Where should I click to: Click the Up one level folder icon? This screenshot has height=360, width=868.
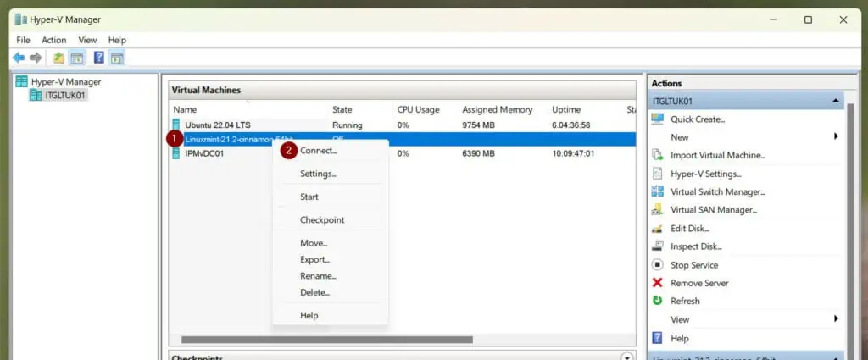click(x=58, y=58)
